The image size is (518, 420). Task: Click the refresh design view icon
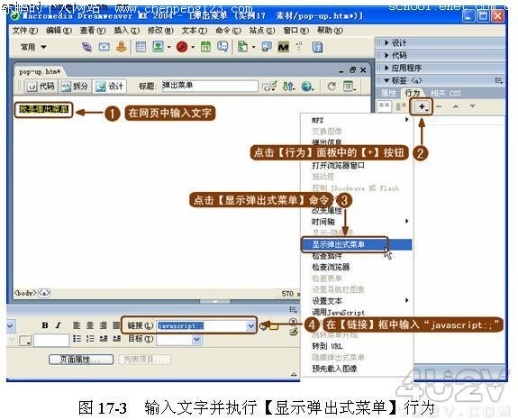(x=332, y=87)
